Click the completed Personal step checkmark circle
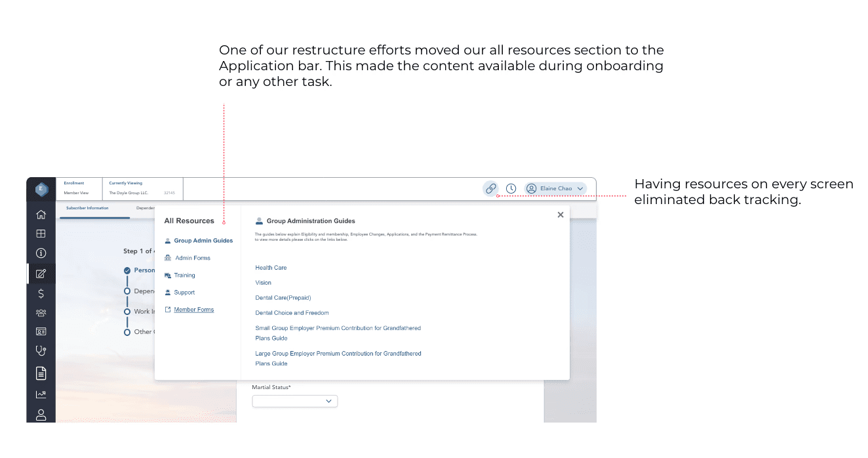Viewport: 868px width, 458px height. (x=127, y=270)
